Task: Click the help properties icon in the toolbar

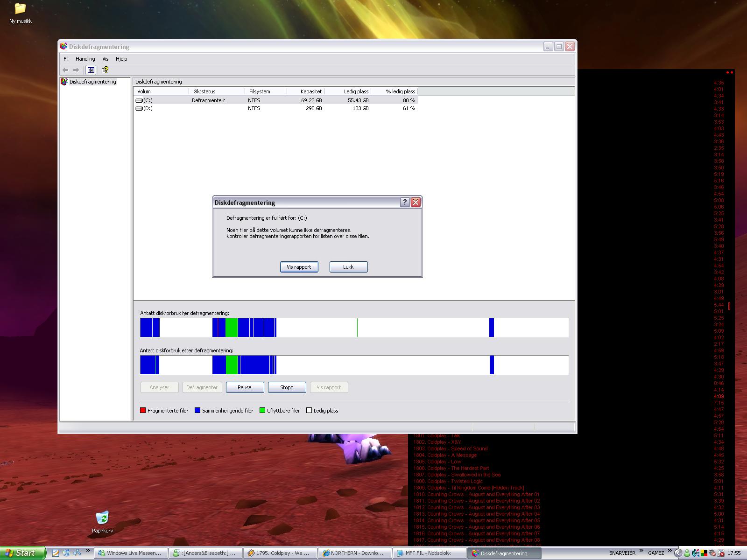Action: click(x=105, y=70)
